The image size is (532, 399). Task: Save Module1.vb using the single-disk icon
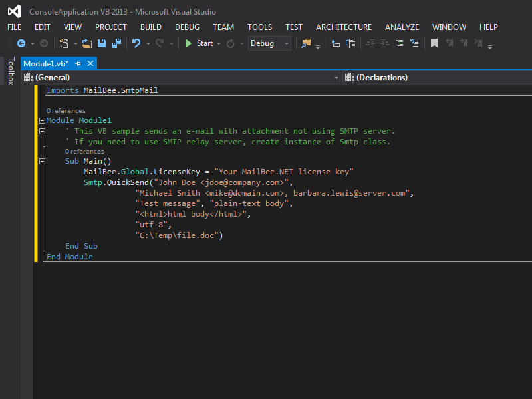coord(102,43)
